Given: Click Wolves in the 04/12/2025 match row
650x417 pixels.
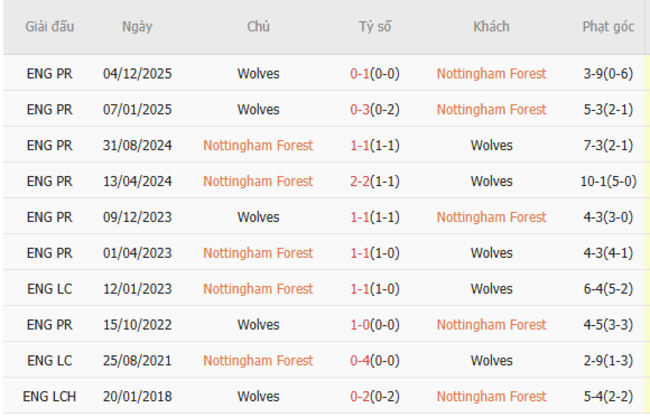Looking at the screenshot, I should click(258, 73).
